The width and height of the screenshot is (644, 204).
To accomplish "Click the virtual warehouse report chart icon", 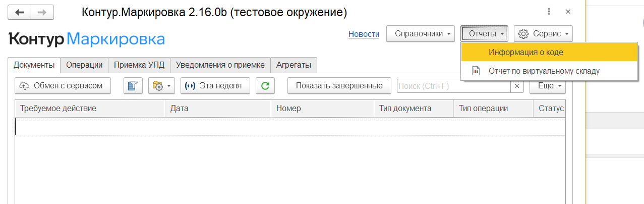I will 476,71.
